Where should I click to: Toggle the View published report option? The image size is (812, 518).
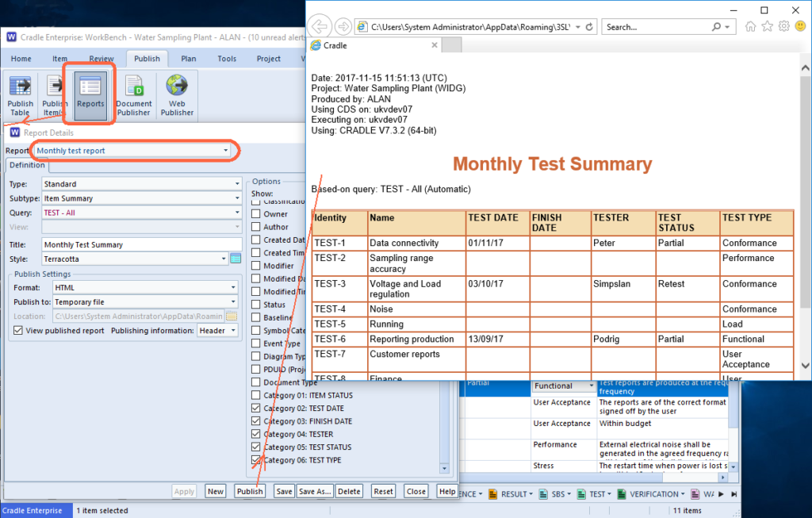[x=17, y=331]
